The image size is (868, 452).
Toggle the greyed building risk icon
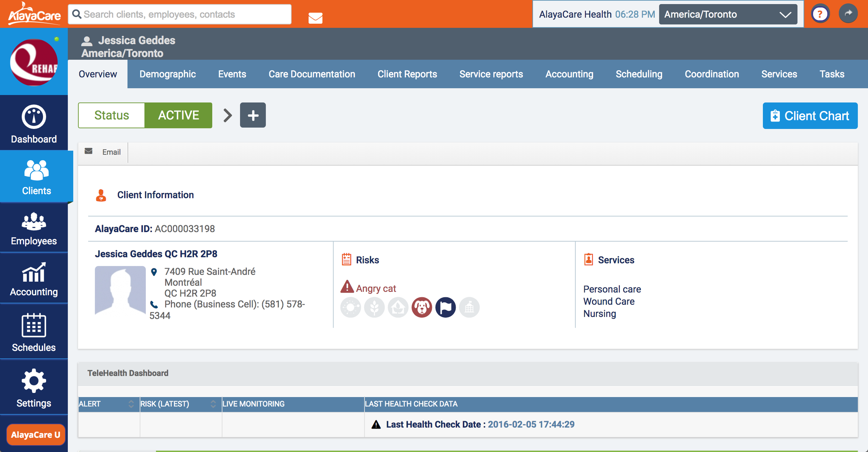point(469,307)
